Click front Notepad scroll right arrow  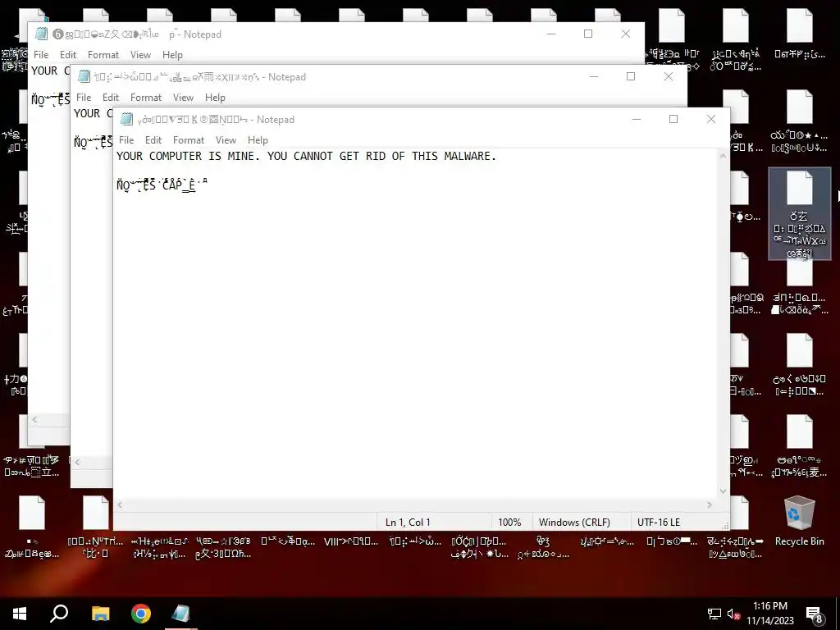point(710,504)
